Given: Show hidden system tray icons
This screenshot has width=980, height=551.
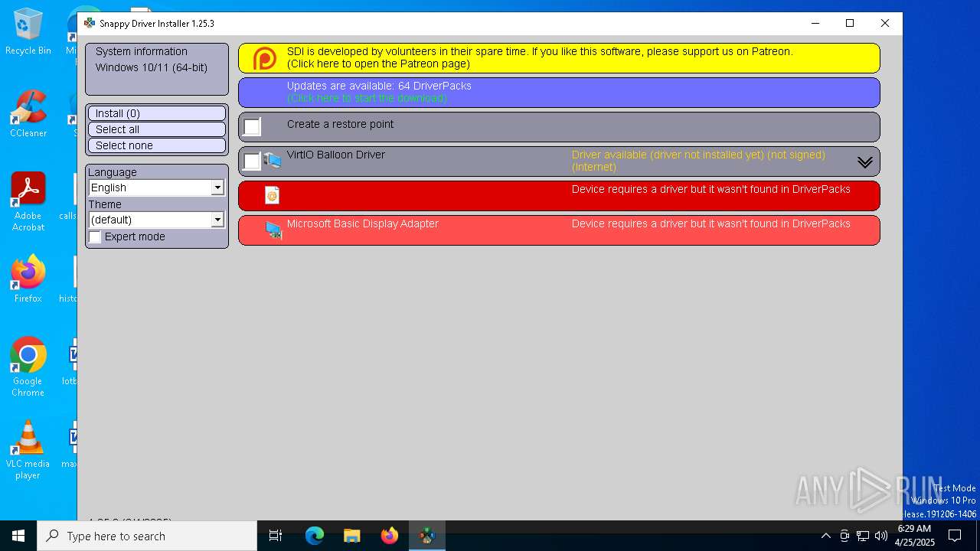Looking at the screenshot, I should pyautogui.click(x=825, y=536).
